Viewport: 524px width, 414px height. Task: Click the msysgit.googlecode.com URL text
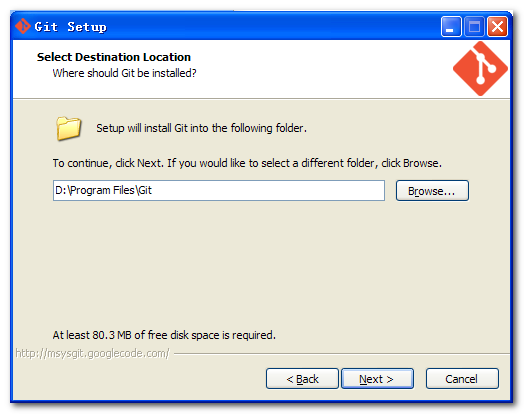(93, 353)
